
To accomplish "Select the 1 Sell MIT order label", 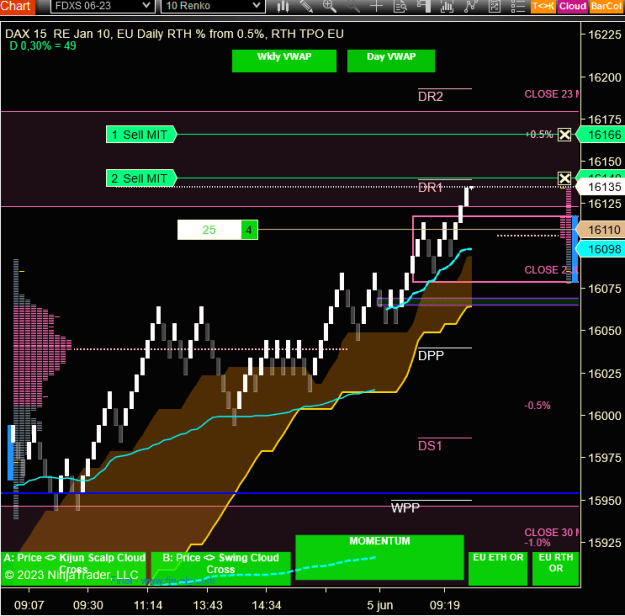I will tap(141, 134).
